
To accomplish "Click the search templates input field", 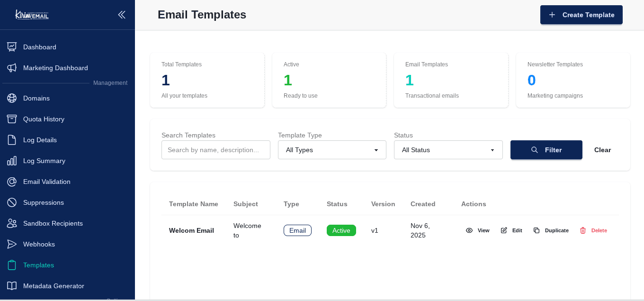I will coord(216,150).
